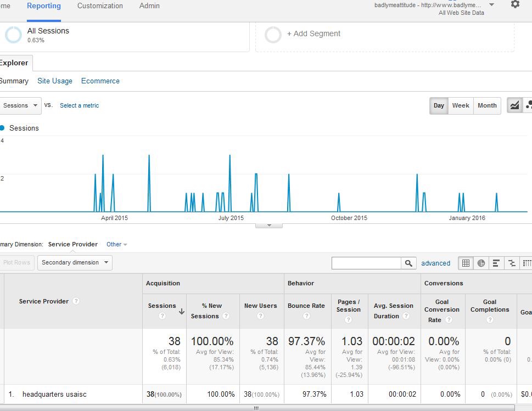Click the advanced filter link
This screenshot has width=532, height=411.
pos(435,263)
